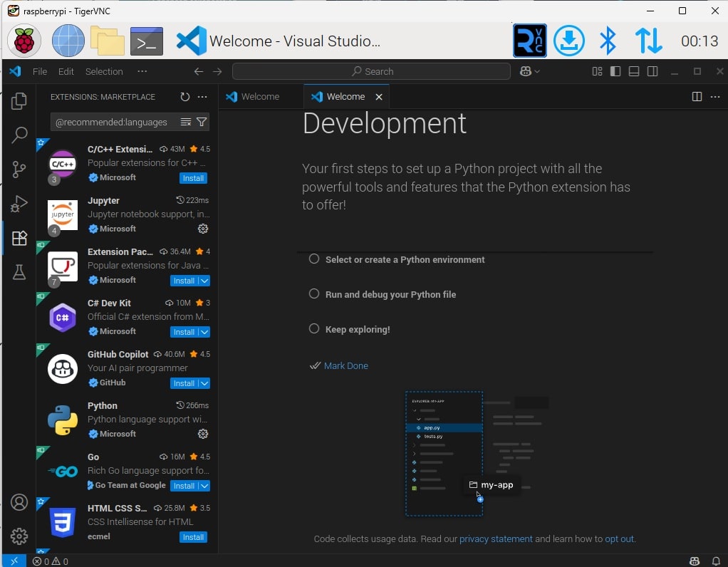Toggle the bottom panel

(x=634, y=71)
